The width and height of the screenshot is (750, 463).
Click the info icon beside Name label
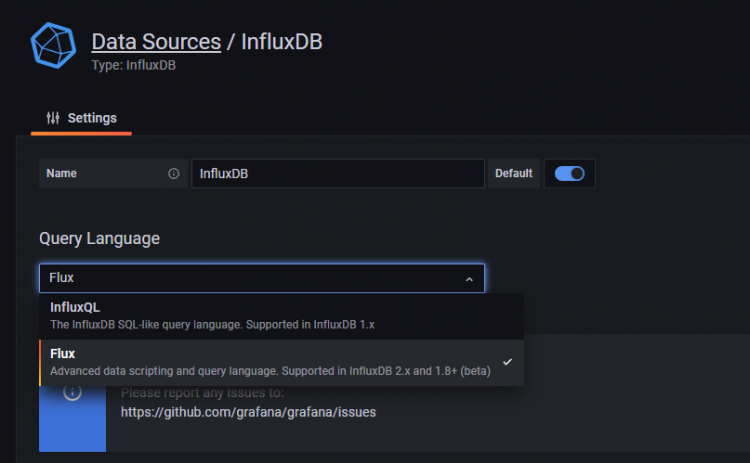pyautogui.click(x=174, y=173)
